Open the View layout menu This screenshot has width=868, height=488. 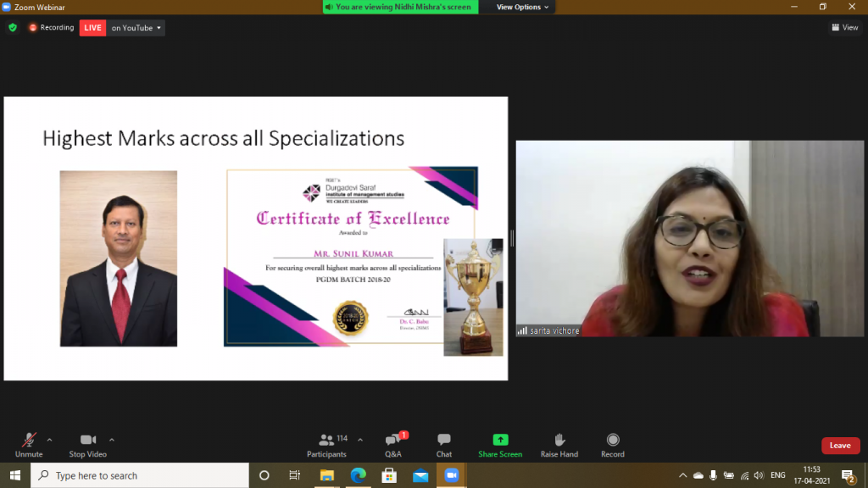click(x=845, y=27)
